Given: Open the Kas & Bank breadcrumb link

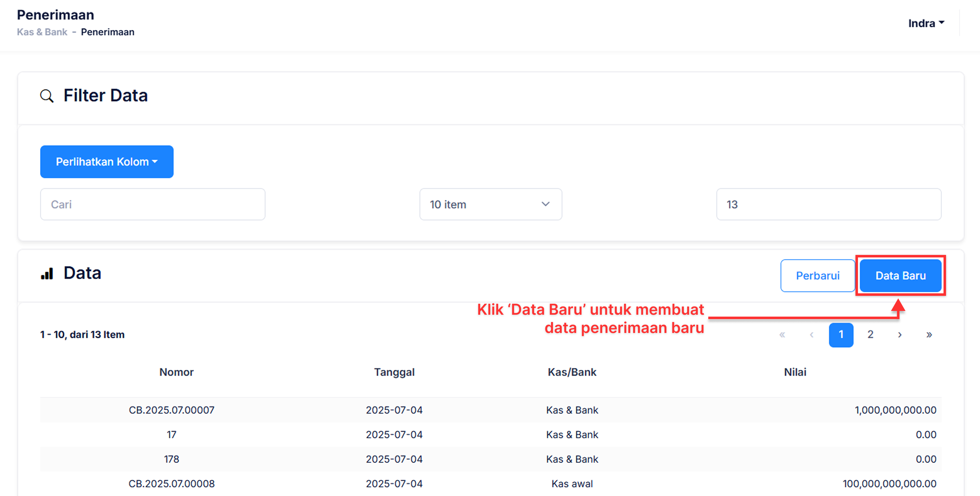Looking at the screenshot, I should (x=42, y=32).
